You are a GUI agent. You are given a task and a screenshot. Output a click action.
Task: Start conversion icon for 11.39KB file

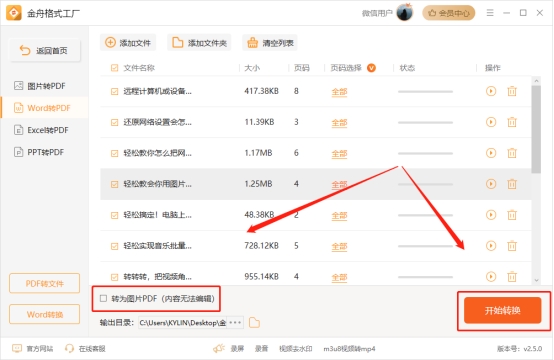click(491, 122)
